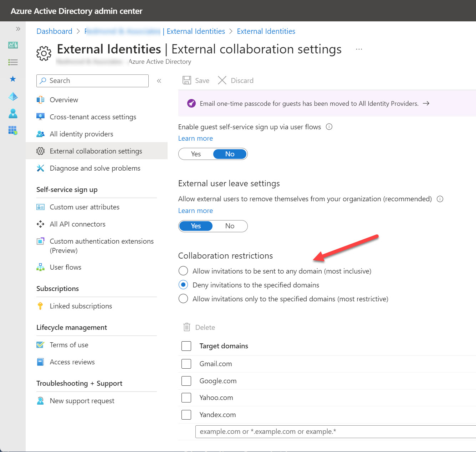
Task: Select Allow invitations only to specified domains
Action: [183, 298]
